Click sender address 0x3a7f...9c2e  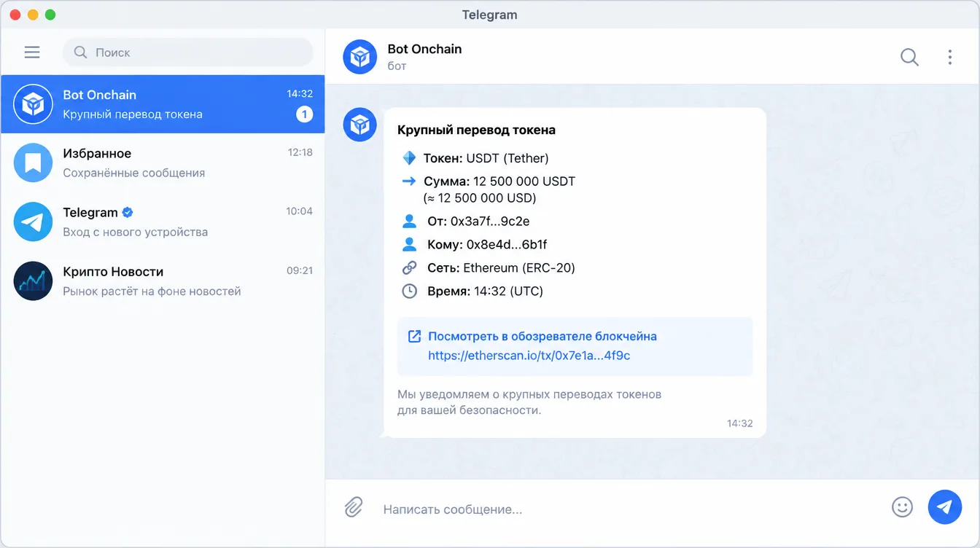[x=490, y=221]
